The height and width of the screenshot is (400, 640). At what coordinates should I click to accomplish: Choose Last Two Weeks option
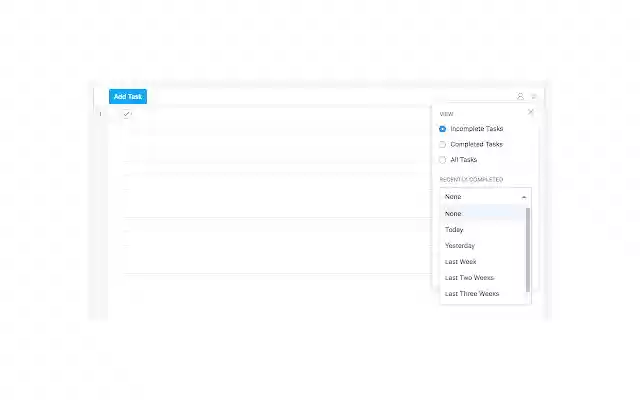pyautogui.click(x=483, y=278)
